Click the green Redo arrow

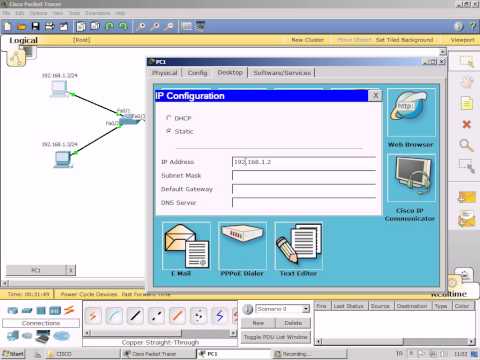click(x=123, y=26)
